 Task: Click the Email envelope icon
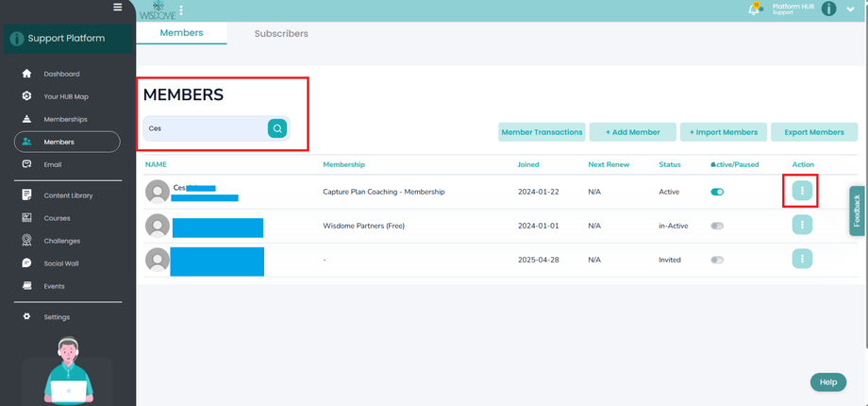[x=26, y=164]
